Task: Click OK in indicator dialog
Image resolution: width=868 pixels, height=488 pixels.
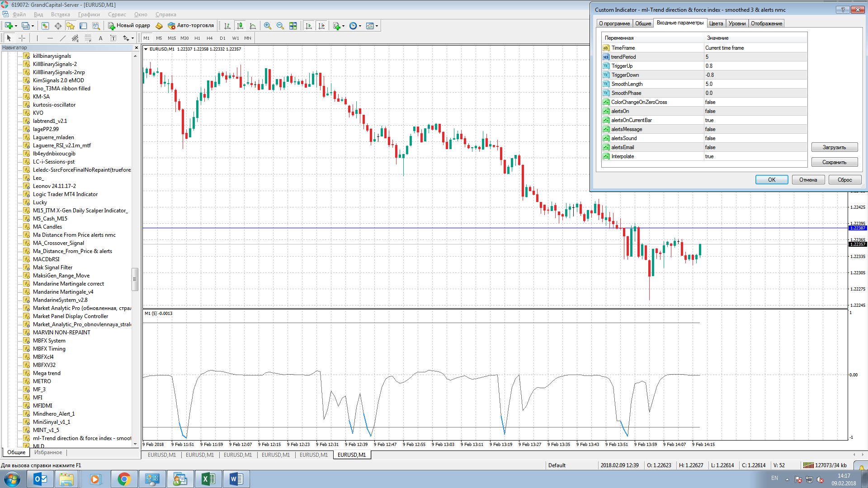Action: [772, 180]
